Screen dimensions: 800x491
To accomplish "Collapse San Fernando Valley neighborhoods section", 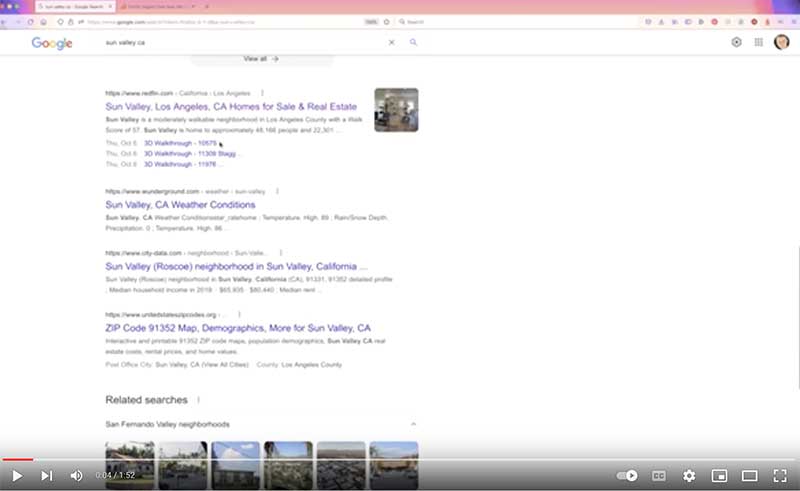I will [x=413, y=424].
